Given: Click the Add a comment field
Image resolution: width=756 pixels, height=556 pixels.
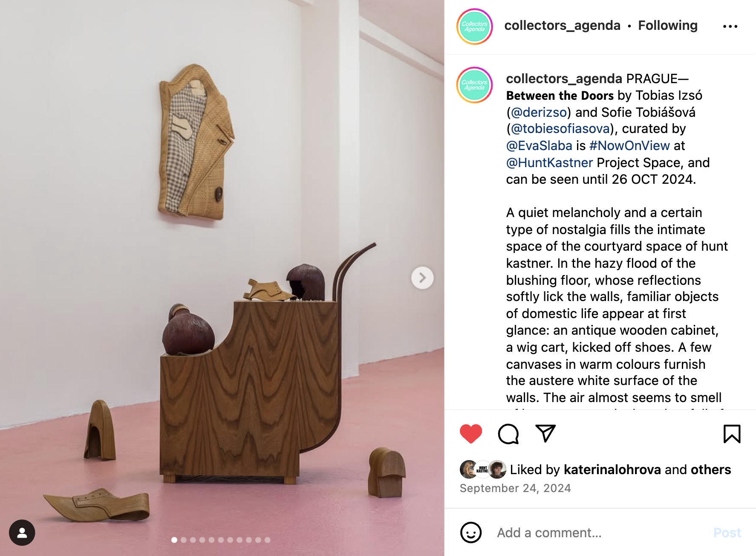Looking at the screenshot, I should [597, 533].
